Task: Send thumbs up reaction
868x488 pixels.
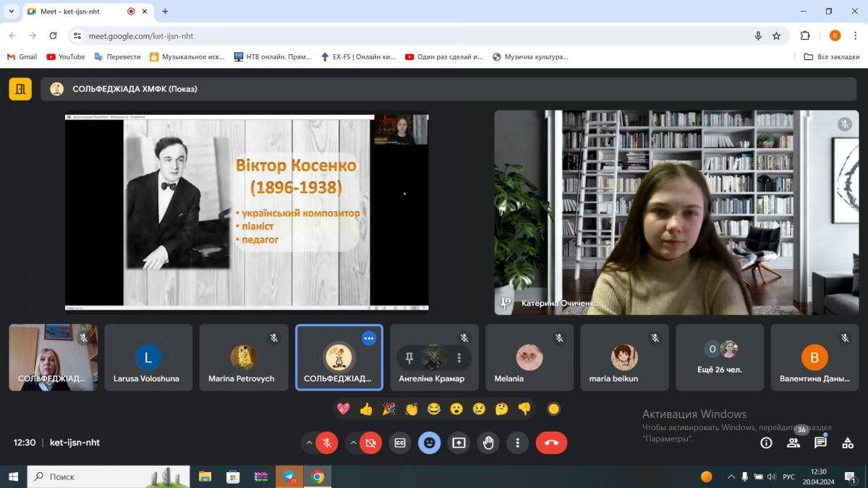Action: 366,408
